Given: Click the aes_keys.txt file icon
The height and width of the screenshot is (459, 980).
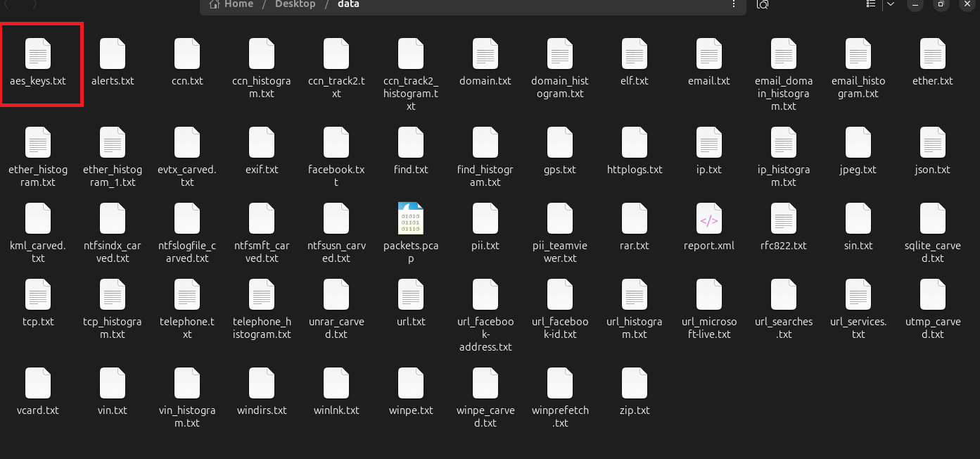Looking at the screenshot, I should [x=38, y=54].
